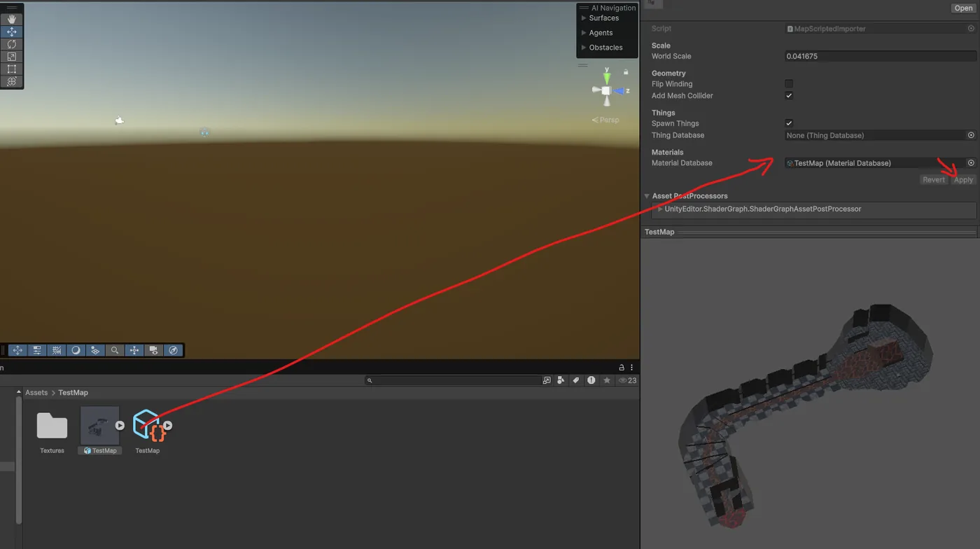Viewport: 980px width, 549px height.
Task: Expand the Agents section in AI Navigation
Action: pos(584,33)
